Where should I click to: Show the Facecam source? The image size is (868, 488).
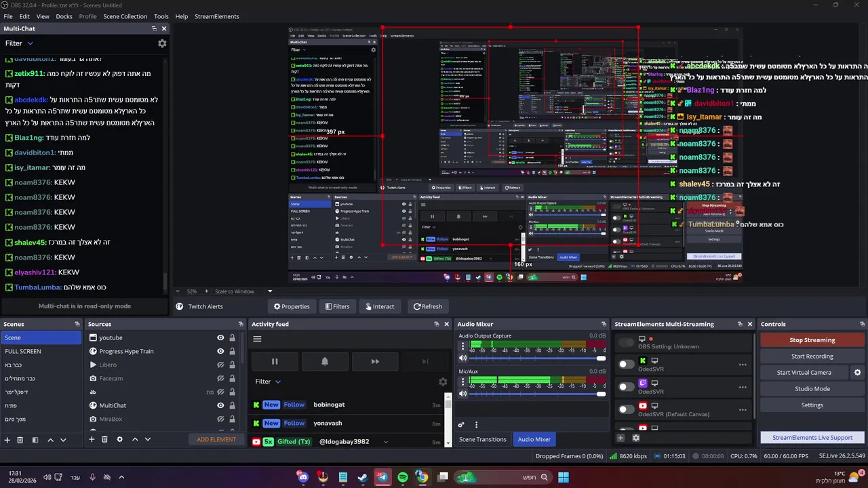coord(220,378)
